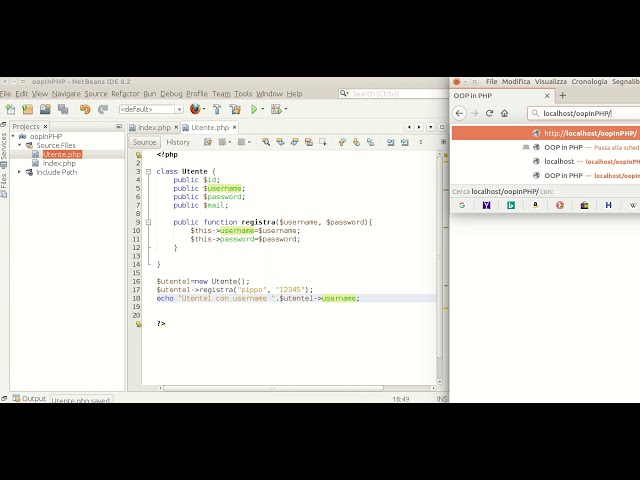Open the default configuration combo box

151,109
